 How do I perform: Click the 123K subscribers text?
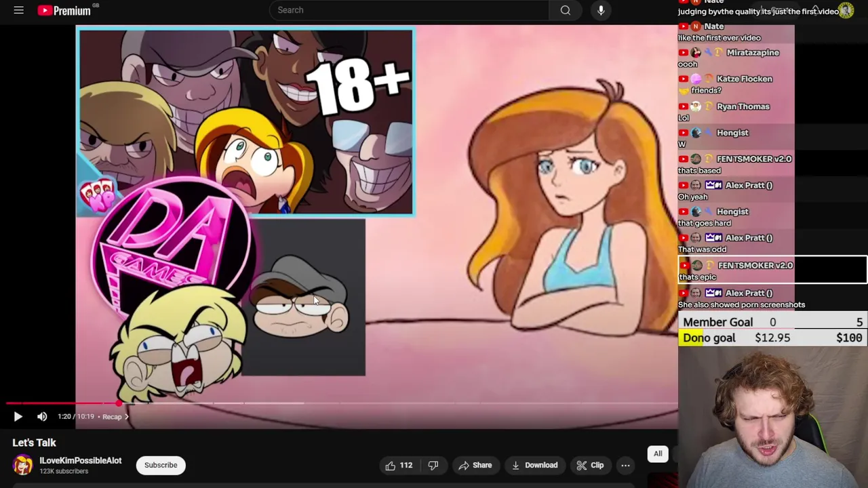(64, 471)
